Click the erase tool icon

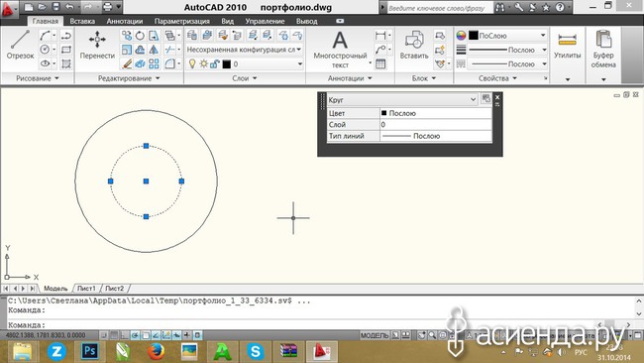[x=127, y=63]
